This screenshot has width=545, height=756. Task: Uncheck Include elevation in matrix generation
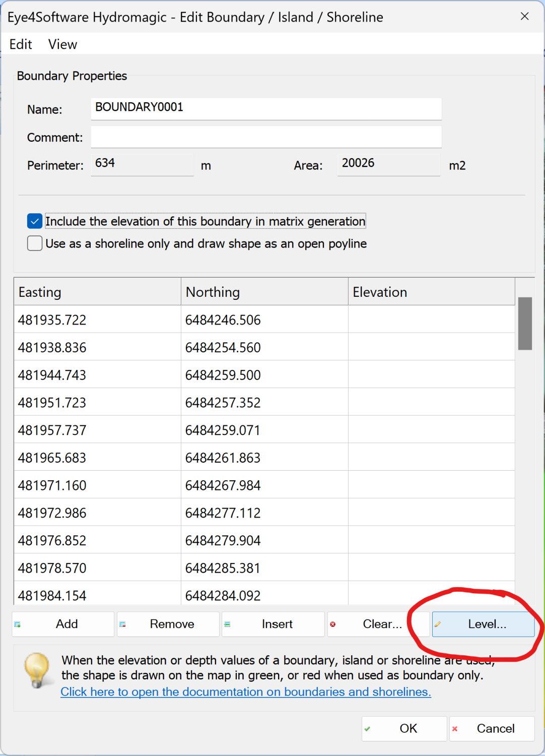click(35, 221)
